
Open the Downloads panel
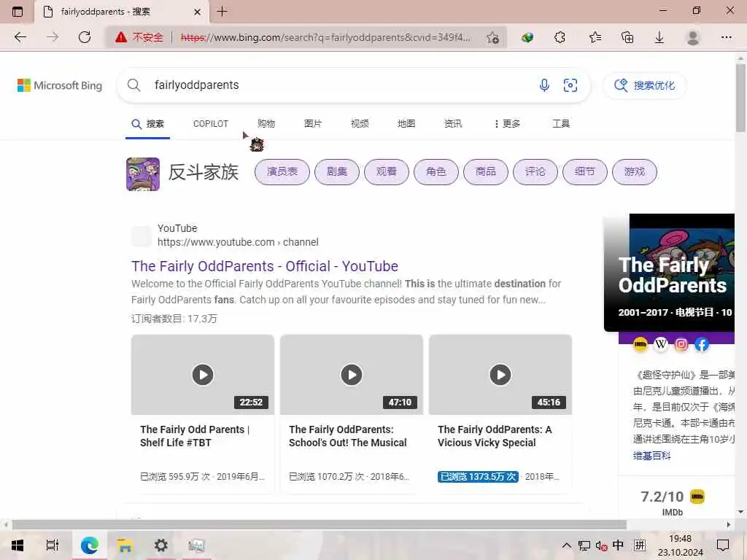pos(659,37)
